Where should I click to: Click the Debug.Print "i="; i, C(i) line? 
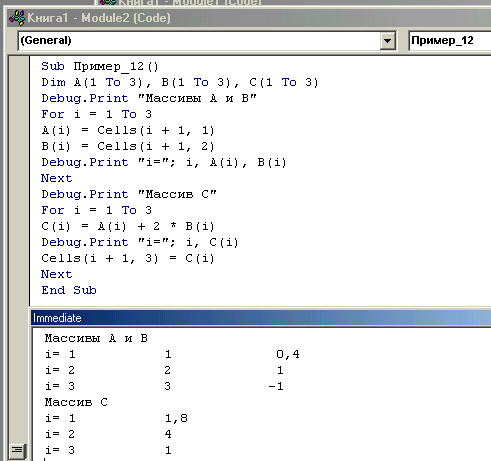coord(140,243)
